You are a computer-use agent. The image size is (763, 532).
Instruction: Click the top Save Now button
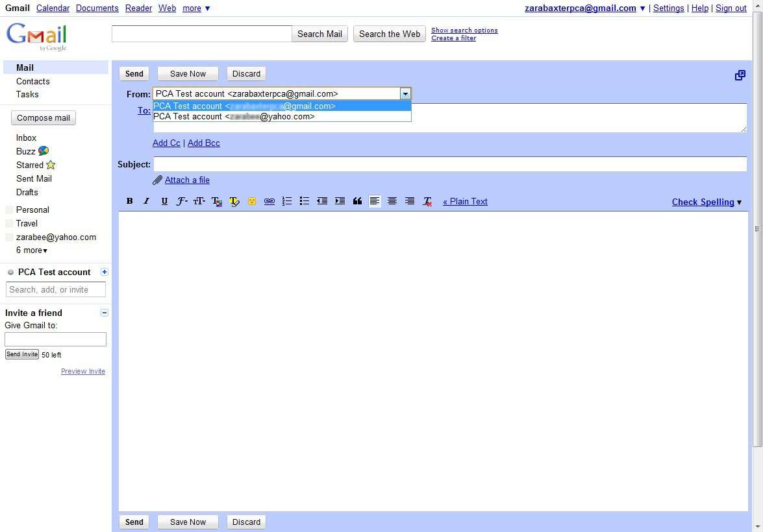(x=188, y=73)
